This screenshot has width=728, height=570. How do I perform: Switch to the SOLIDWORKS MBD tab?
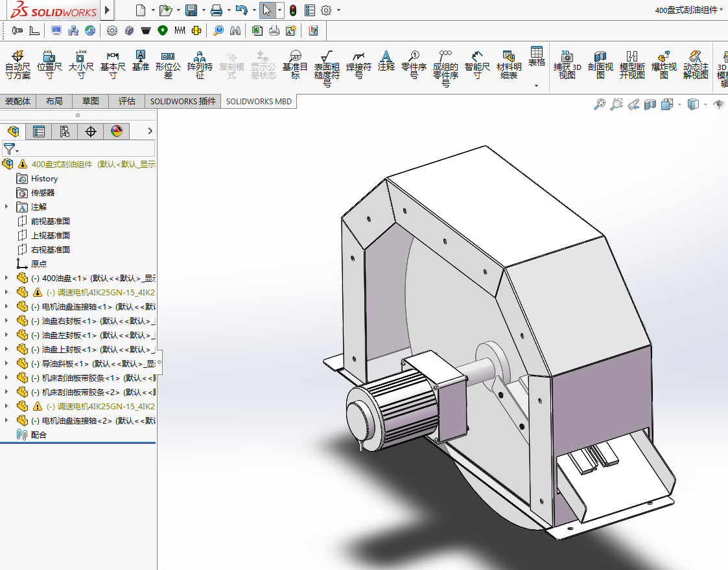click(x=259, y=101)
